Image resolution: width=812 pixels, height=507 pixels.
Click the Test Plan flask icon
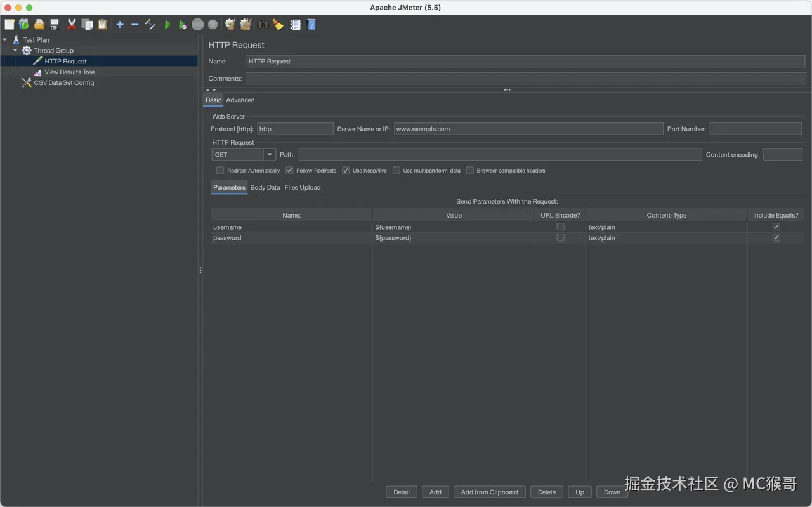[16, 40]
